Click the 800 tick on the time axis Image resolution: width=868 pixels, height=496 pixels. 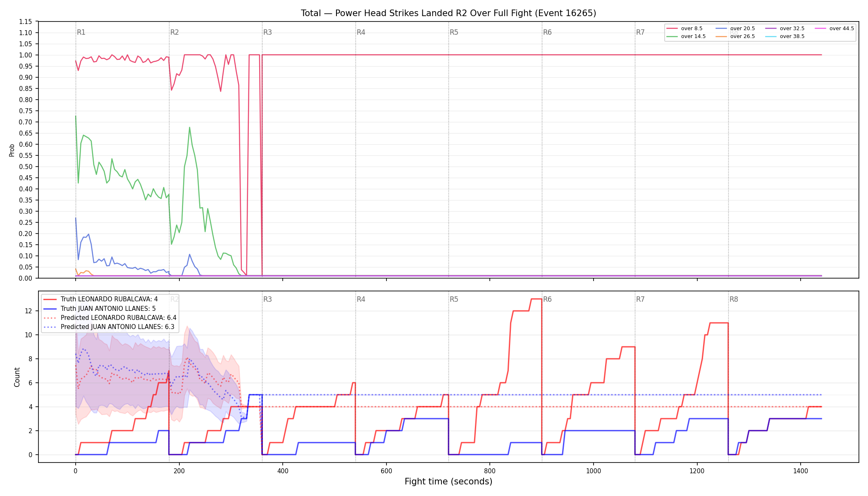coord(490,471)
